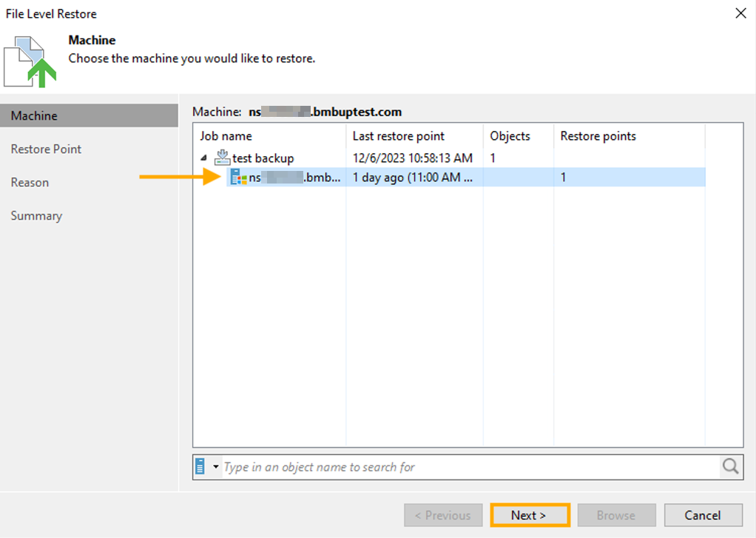The image size is (756, 538).
Task: Sort by the Job name column
Action: tap(226, 136)
